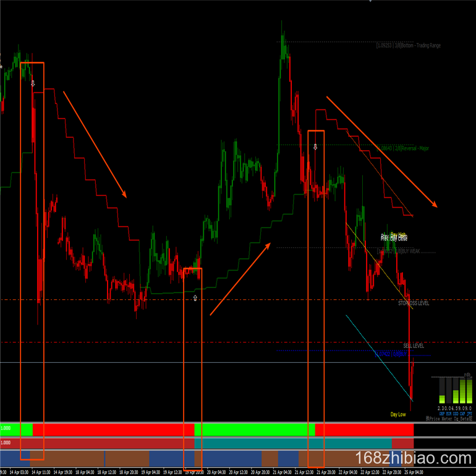Click the down-arrow sell signal near 21 Apr 20:30

pos(315,147)
